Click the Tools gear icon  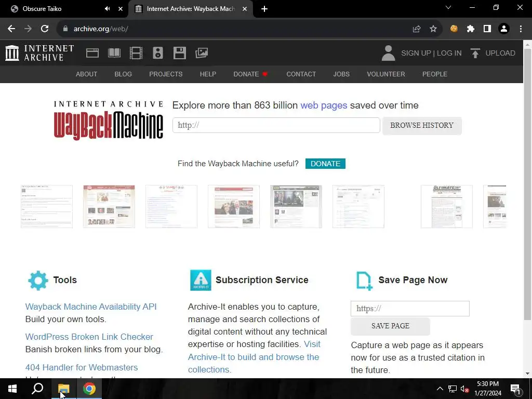[38, 280]
